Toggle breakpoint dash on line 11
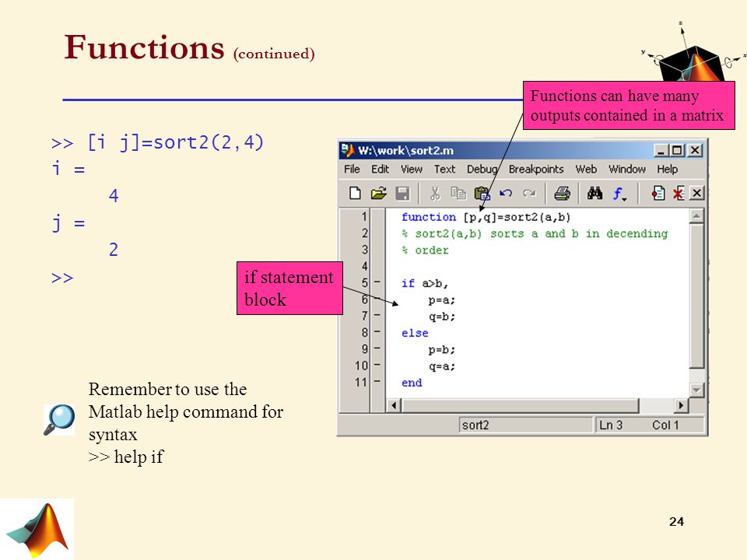 coord(377,381)
